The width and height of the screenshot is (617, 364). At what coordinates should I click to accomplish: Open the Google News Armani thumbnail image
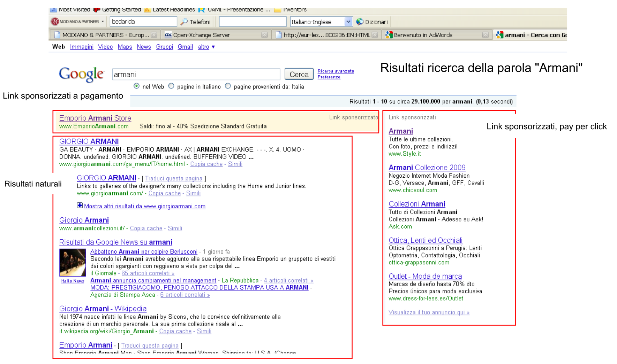pos(73,262)
